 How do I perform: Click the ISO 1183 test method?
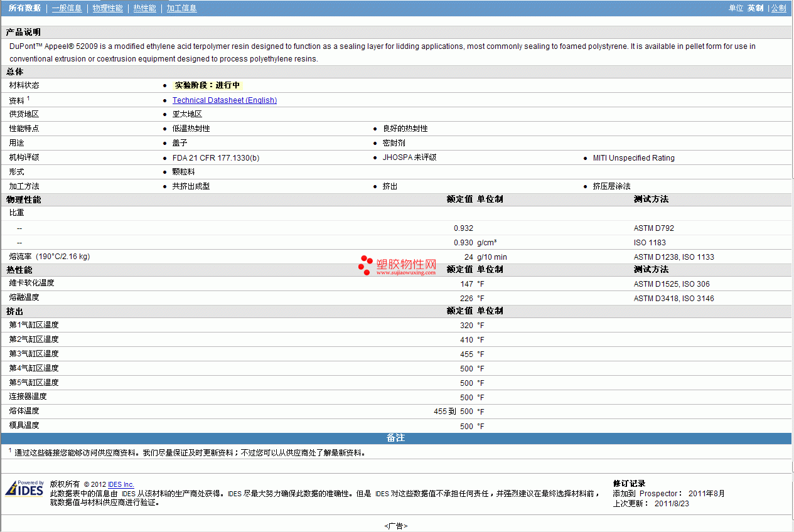pyautogui.click(x=650, y=243)
